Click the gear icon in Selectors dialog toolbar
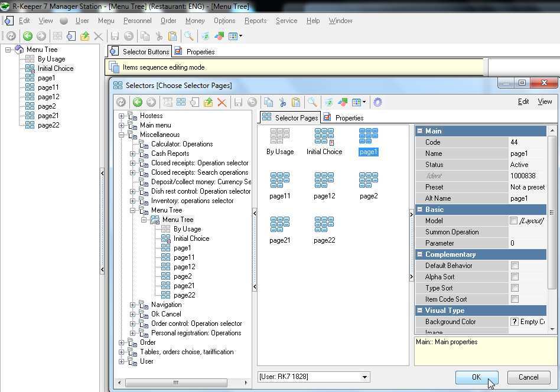The image size is (560, 392). tap(377, 103)
